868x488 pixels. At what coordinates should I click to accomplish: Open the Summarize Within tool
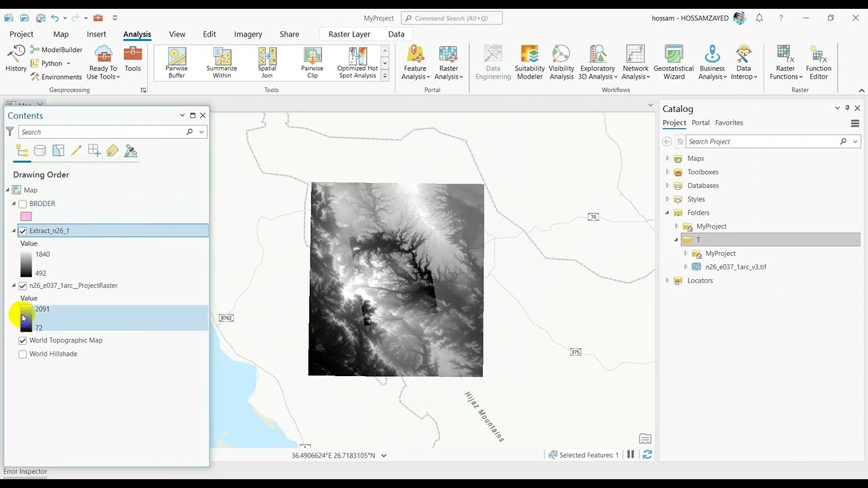click(222, 63)
